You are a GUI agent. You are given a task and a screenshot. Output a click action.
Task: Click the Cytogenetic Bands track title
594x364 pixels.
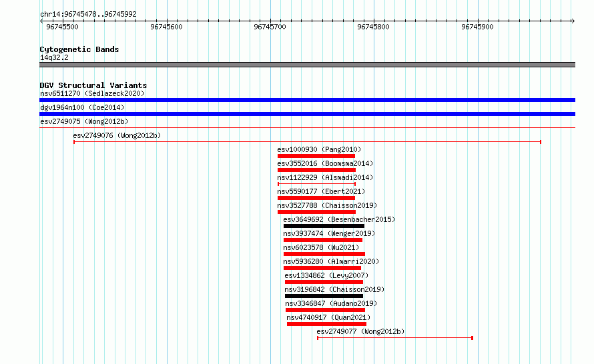click(79, 49)
